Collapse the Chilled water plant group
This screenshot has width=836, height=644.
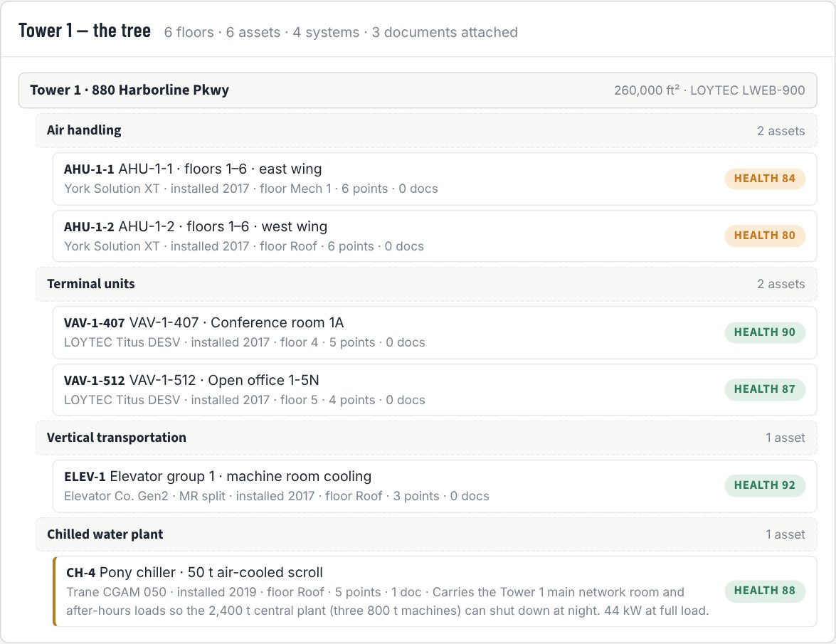pos(426,534)
